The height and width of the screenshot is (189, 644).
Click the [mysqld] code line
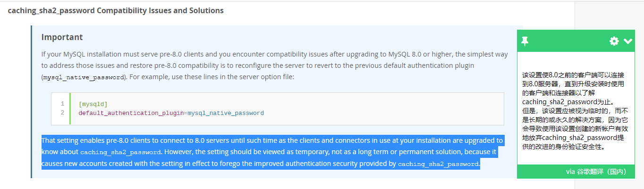[x=93, y=104]
